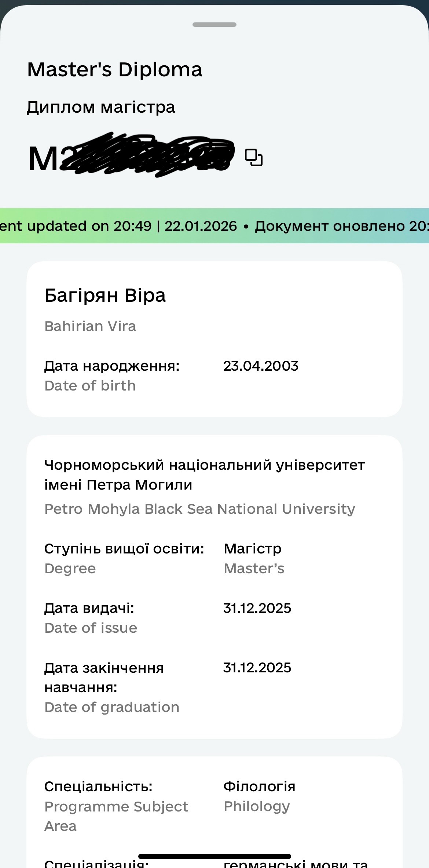Tap the "Ступінь вищої освіти" label
This screenshot has width=429, height=868.
pyautogui.click(x=124, y=549)
